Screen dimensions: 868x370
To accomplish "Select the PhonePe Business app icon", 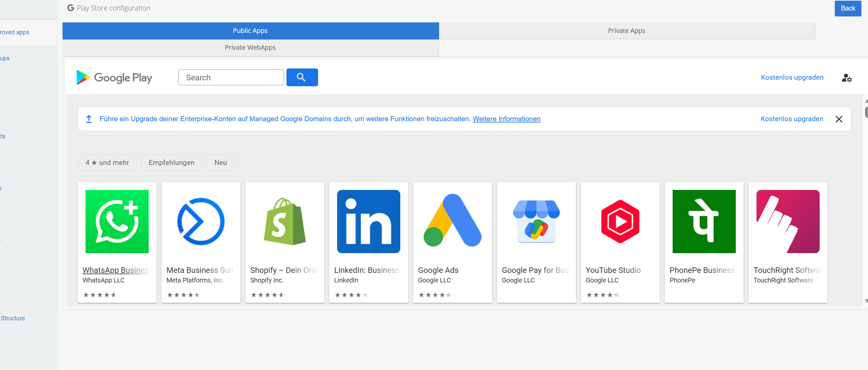I will point(704,221).
